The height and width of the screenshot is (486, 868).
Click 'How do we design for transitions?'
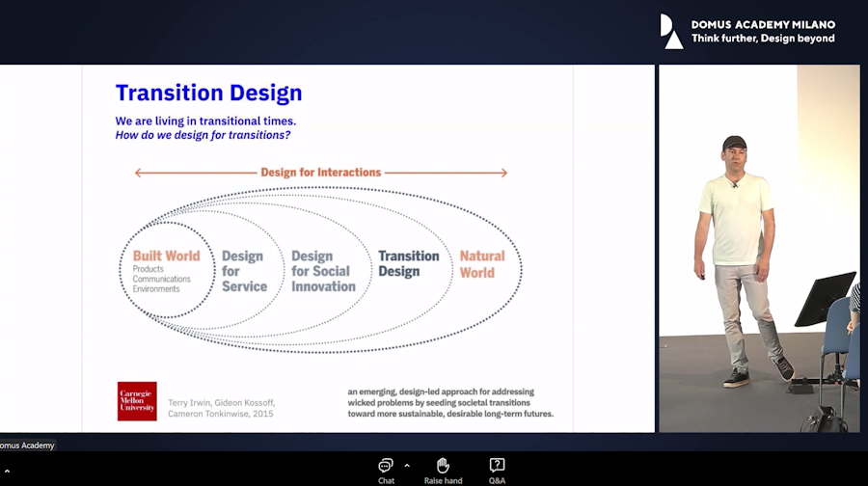(x=203, y=135)
